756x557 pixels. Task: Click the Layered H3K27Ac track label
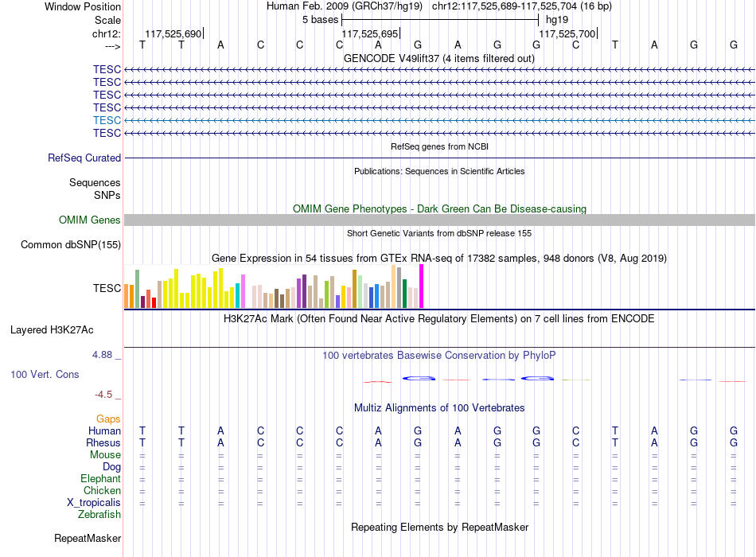pos(52,330)
